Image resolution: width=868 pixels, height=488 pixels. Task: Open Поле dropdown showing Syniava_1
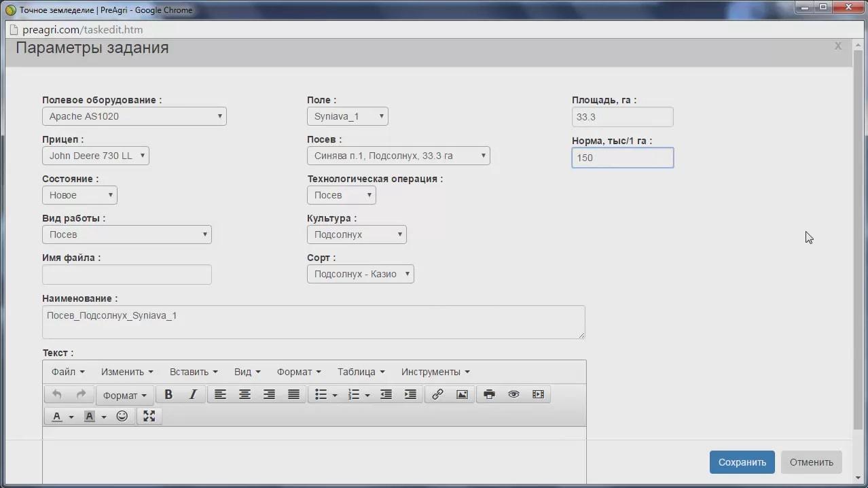click(x=348, y=116)
